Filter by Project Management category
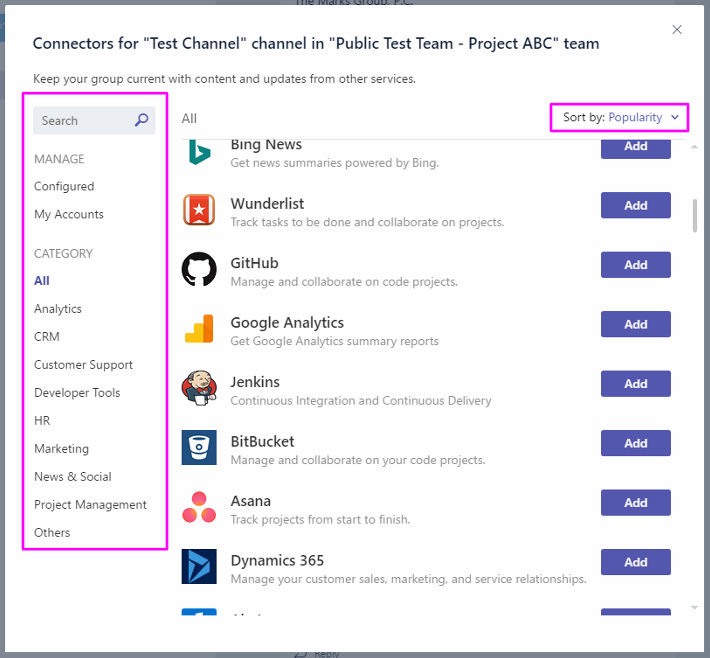710x658 pixels. pos(91,504)
